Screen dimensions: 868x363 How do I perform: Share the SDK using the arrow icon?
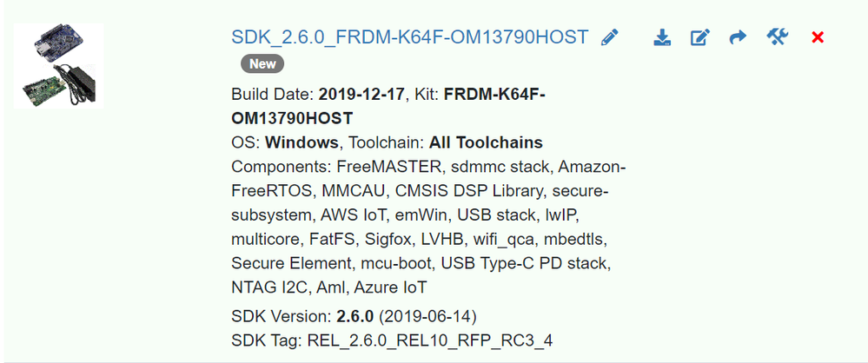point(738,37)
